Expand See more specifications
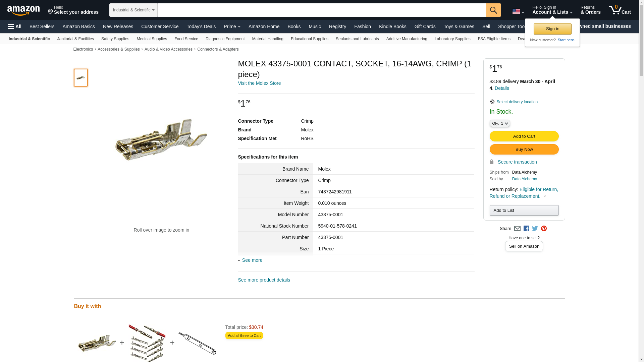The width and height of the screenshot is (644, 362). 252,260
